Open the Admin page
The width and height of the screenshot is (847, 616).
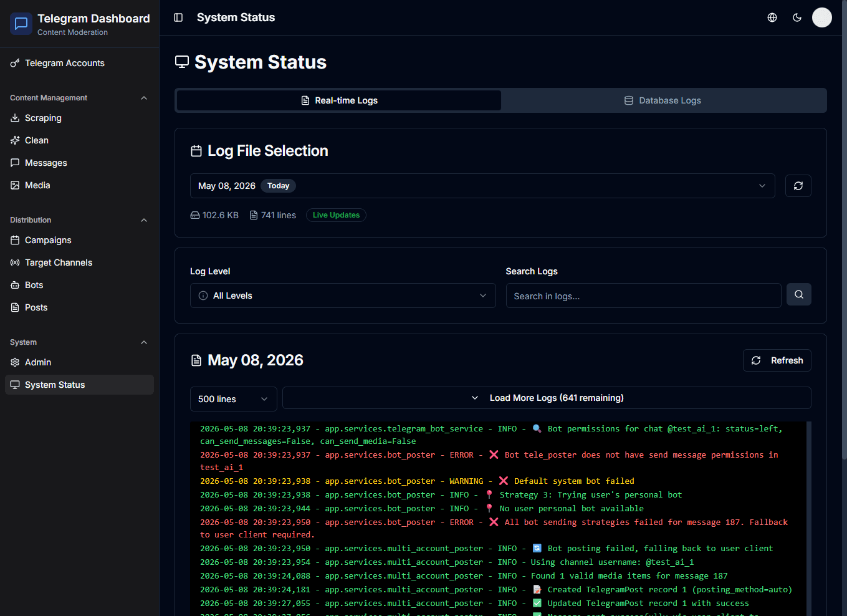pos(79,362)
